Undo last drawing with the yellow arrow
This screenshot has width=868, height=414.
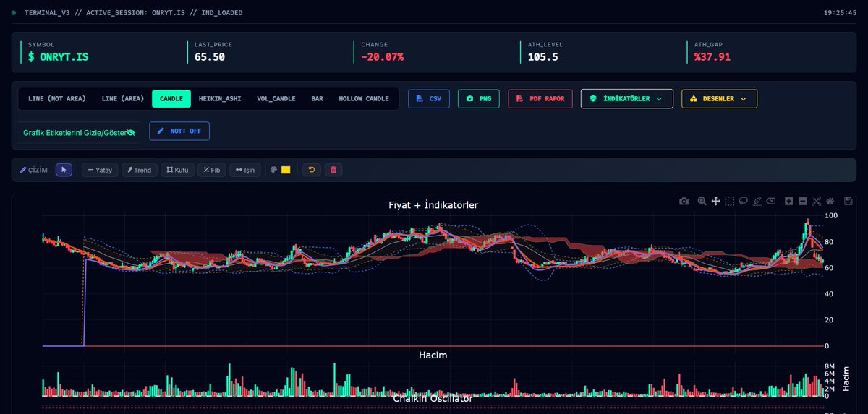tap(312, 170)
